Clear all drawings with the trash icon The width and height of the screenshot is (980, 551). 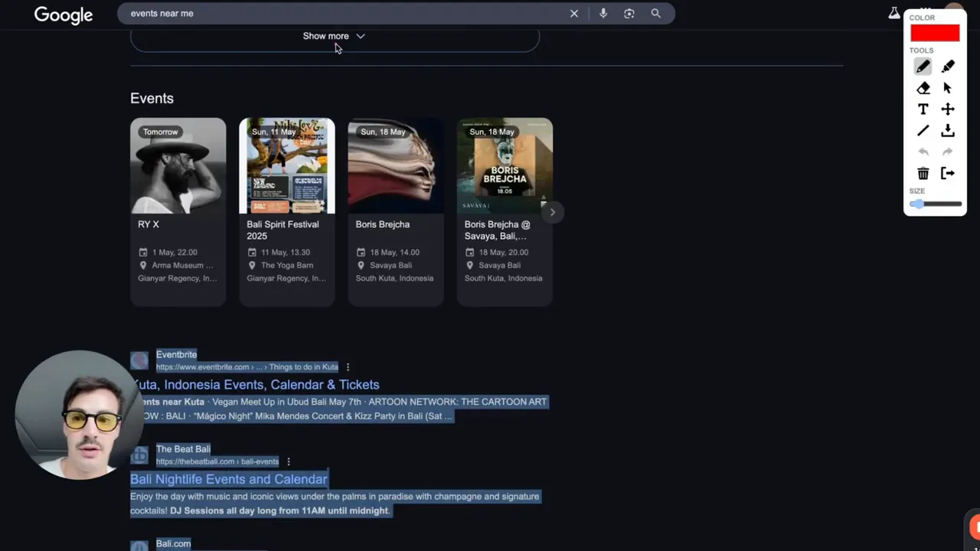coord(923,174)
